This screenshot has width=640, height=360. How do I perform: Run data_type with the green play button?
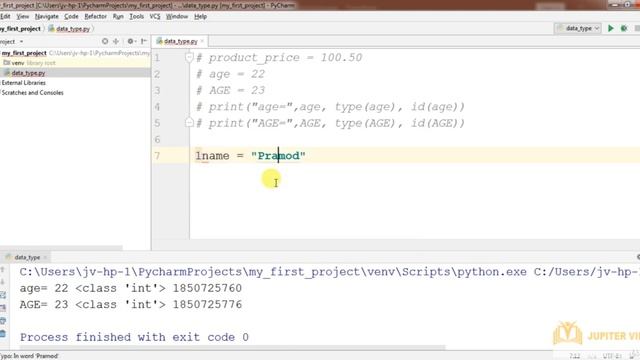pyautogui.click(x=611, y=28)
